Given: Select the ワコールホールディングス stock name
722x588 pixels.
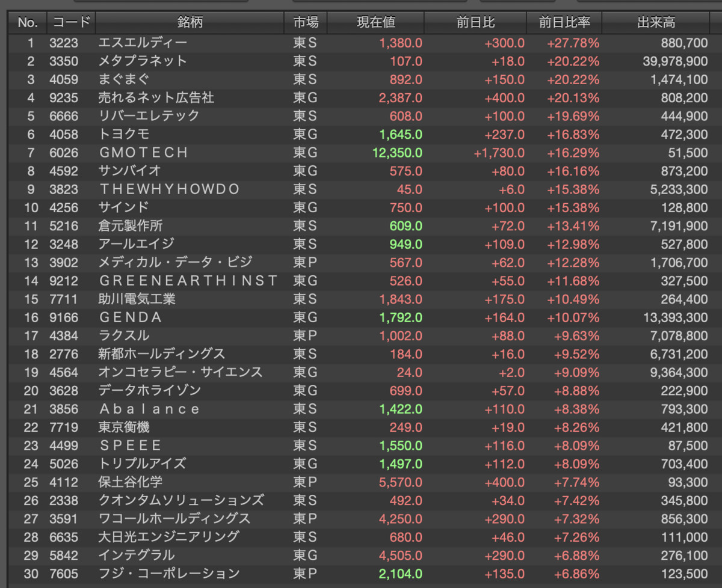Looking at the screenshot, I should pyautogui.click(x=174, y=519).
